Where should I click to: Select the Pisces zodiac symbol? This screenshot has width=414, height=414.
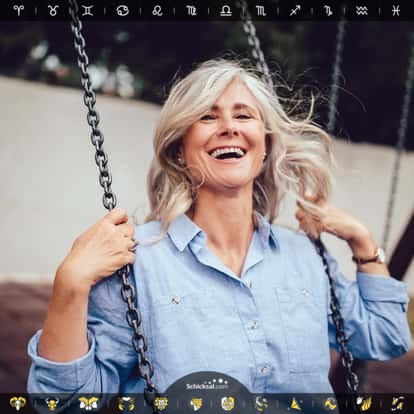[396, 10]
